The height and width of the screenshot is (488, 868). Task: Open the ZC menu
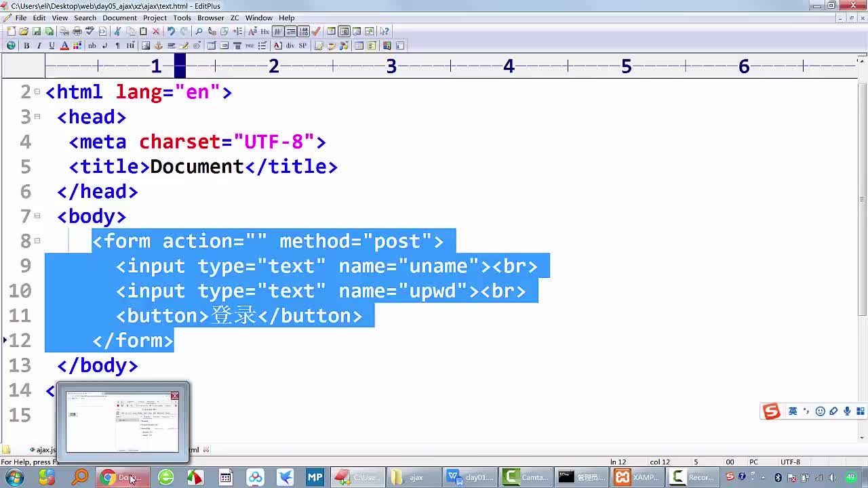[235, 18]
